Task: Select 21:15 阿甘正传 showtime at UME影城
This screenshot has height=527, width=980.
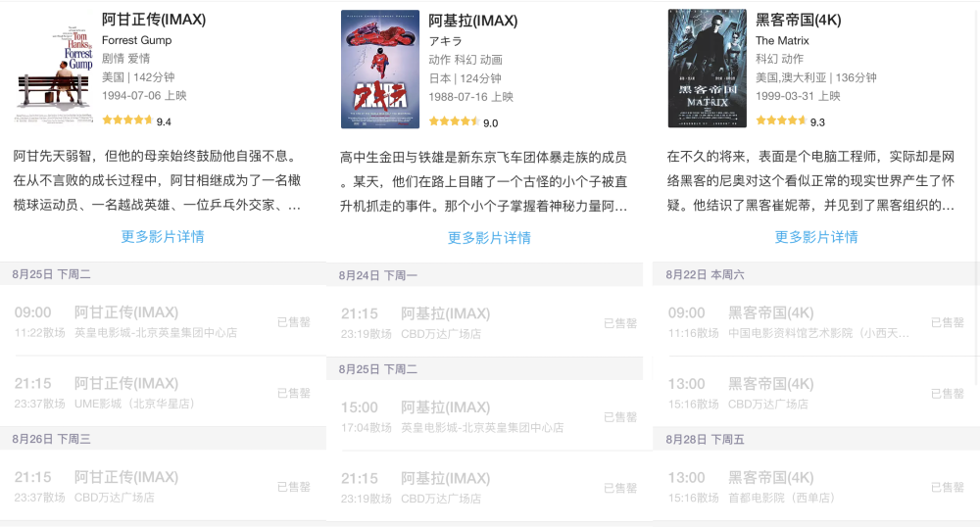Action: 163,393
